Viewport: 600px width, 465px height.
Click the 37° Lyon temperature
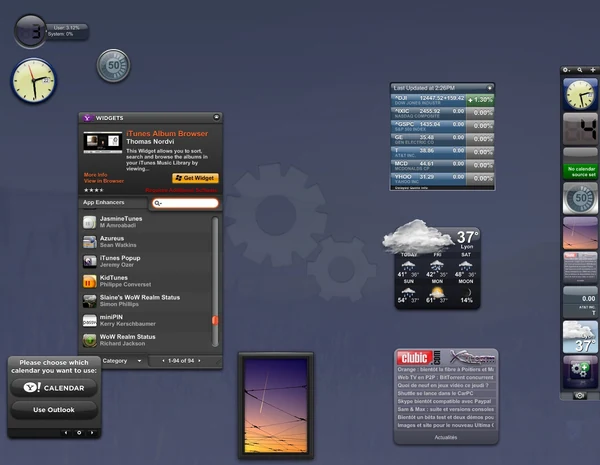pyautogui.click(x=467, y=238)
